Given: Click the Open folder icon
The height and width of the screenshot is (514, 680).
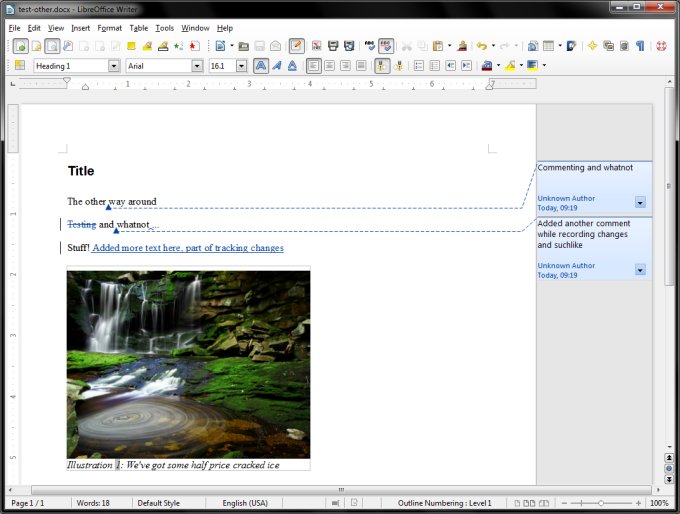Looking at the screenshot, I should (244, 46).
